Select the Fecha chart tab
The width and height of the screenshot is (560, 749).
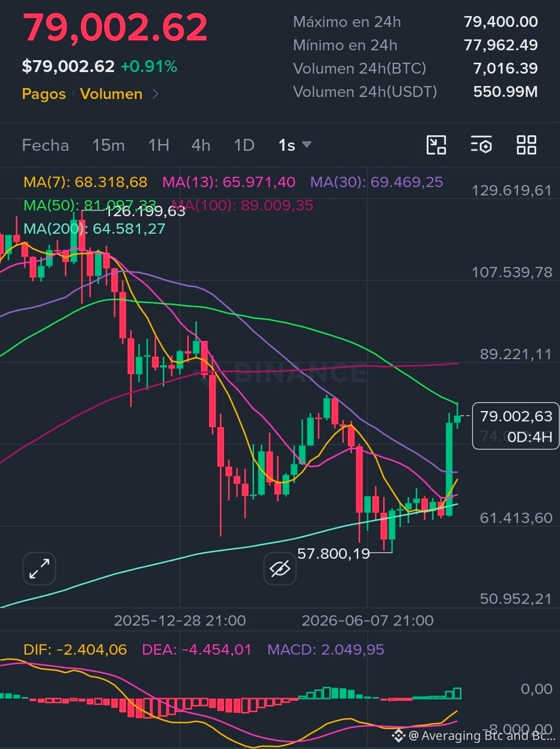46,145
